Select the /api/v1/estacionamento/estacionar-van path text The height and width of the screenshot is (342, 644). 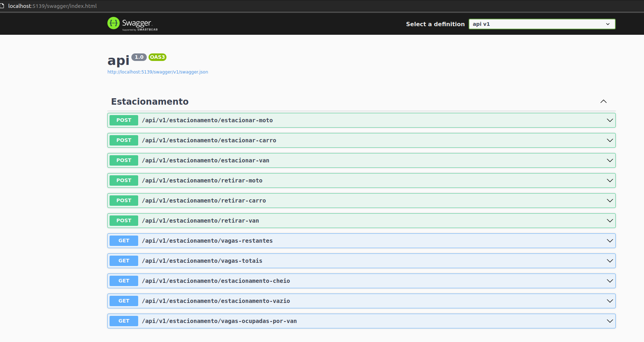(x=205, y=161)
